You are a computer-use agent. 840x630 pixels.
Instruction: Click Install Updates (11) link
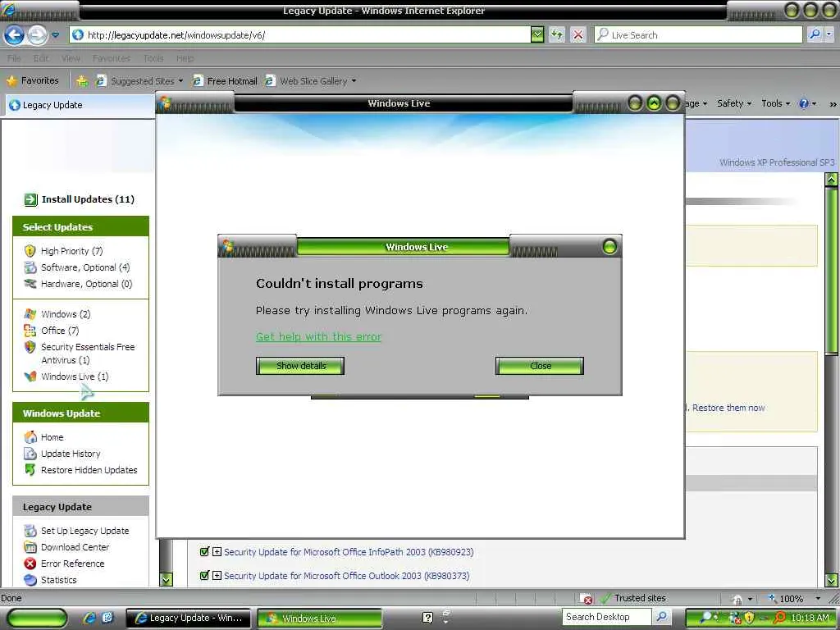click(88, 199)
